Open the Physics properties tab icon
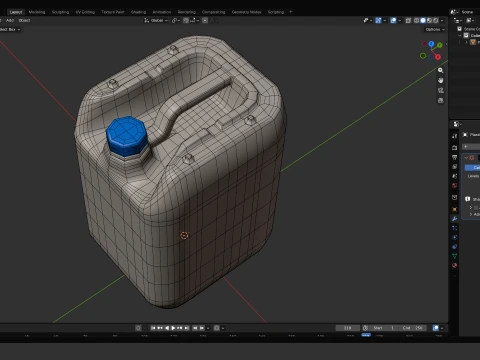This screenshot has height=360, width=480. tap(455, 237)
